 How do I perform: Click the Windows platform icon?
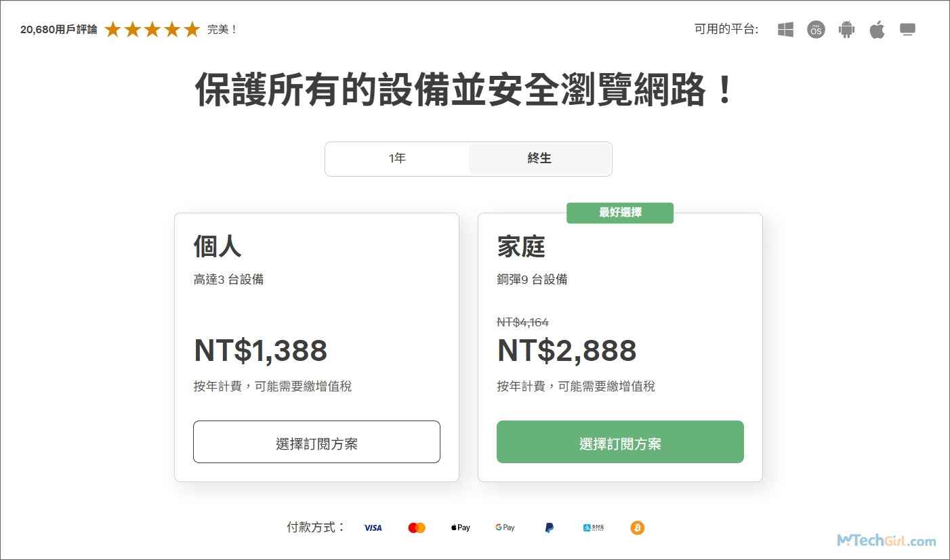click(x=785, y=30)
